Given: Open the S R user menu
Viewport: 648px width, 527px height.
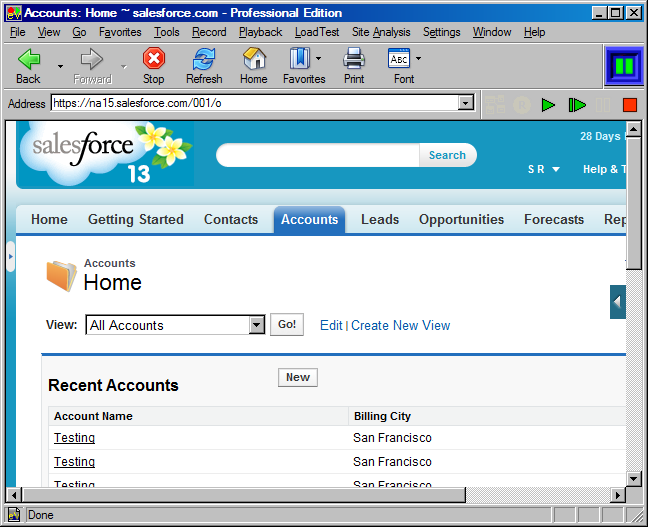Looking at the screenshot, I should pyautogui.click(x=543, y=169).
